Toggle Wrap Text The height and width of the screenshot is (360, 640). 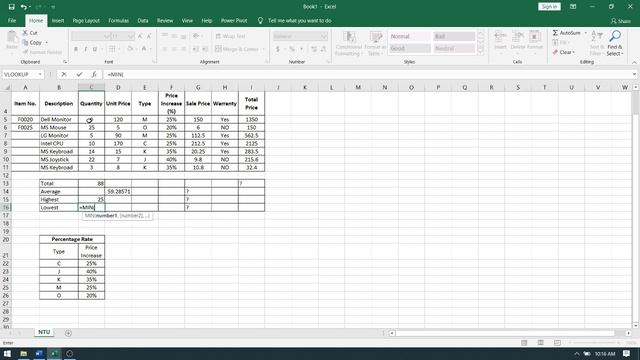click(231, 36)
